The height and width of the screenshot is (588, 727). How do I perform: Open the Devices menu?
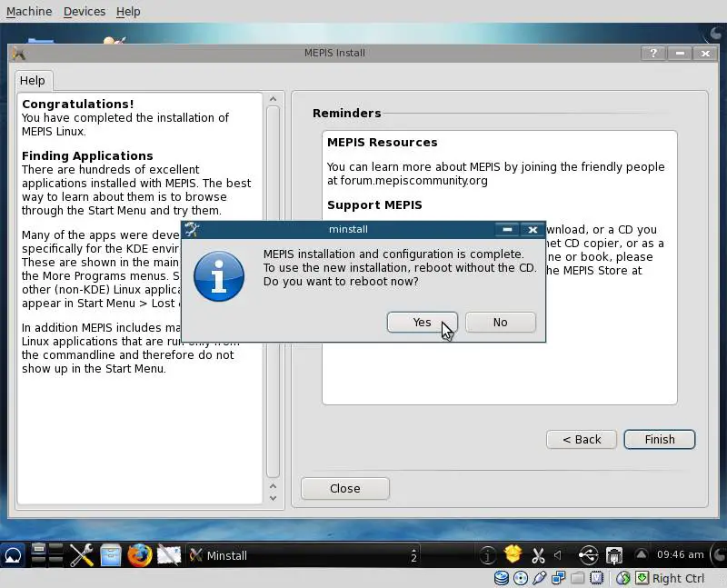click(x=85, y=11)
